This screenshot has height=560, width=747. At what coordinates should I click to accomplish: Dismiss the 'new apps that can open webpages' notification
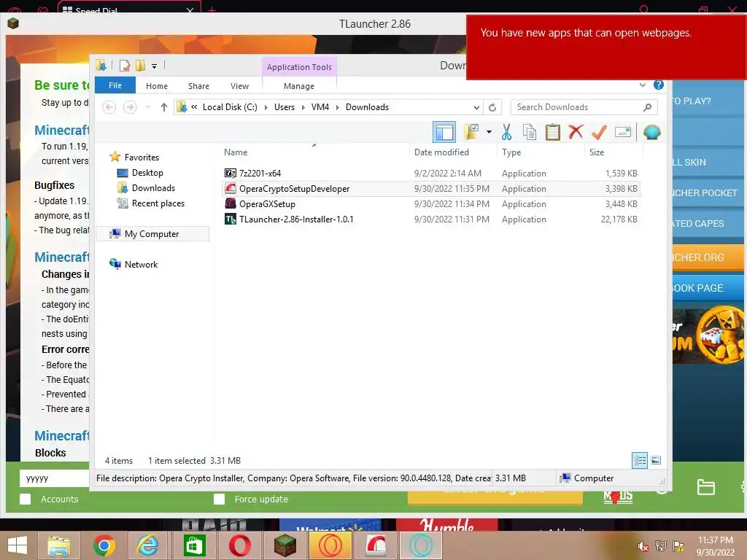606,47
